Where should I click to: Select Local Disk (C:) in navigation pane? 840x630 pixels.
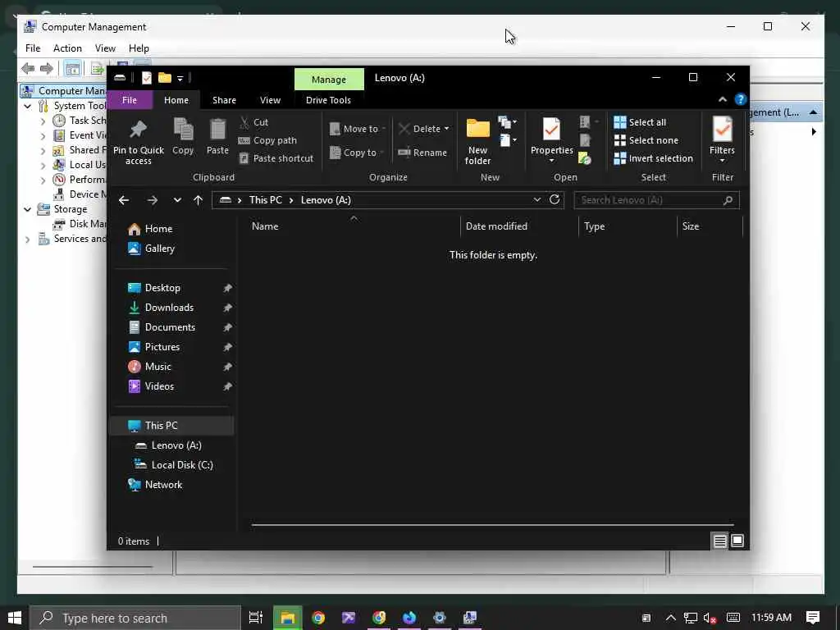pyautogui.click(x=172, y=465)
